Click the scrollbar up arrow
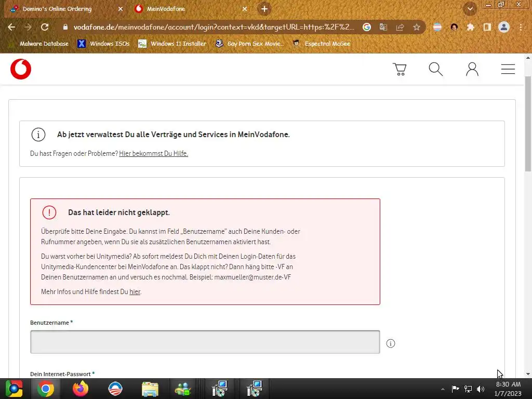 click(x=528, y=58)
